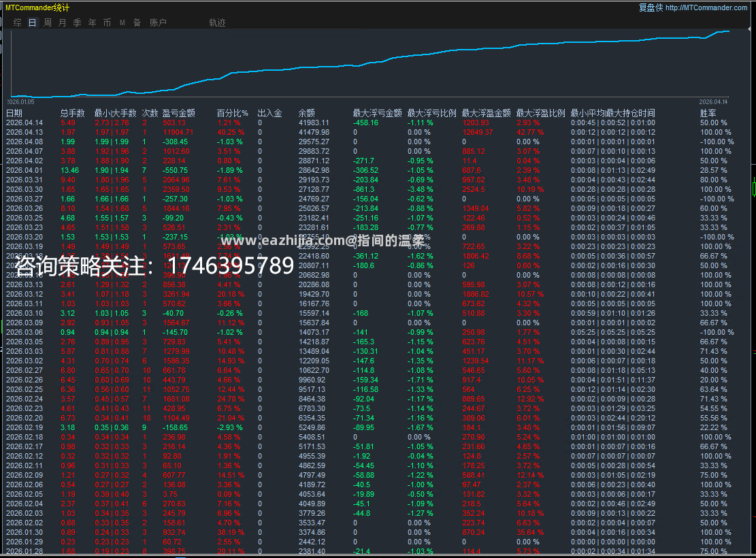Viewport: 756px width, 558px height.
Task: Click profit 3.75 in the 2026.02.05 row
Action: coord(169,494)
